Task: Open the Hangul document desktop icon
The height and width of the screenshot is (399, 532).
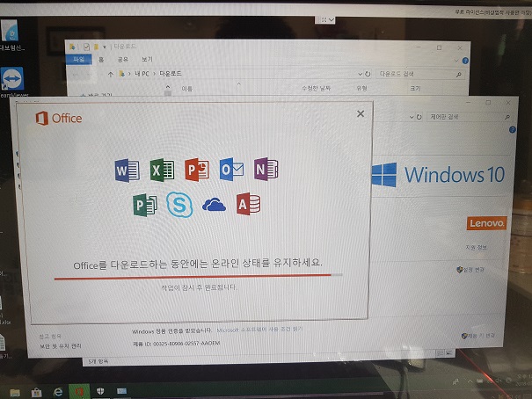Action: 11,35
